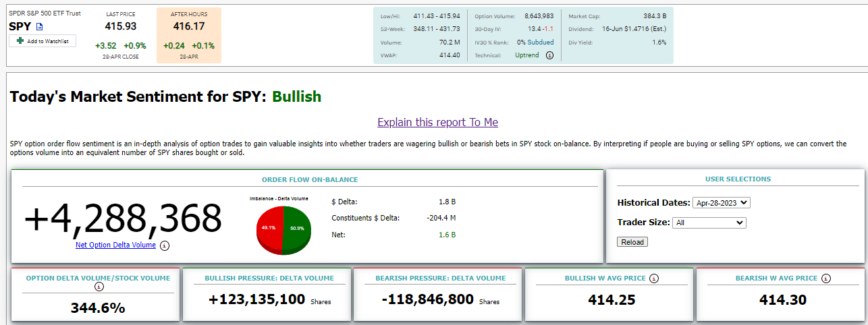Screen dimensions: 868x325
Task: Click the IV30 % Rank 0% Subdued value
Action: pos(536,42)
